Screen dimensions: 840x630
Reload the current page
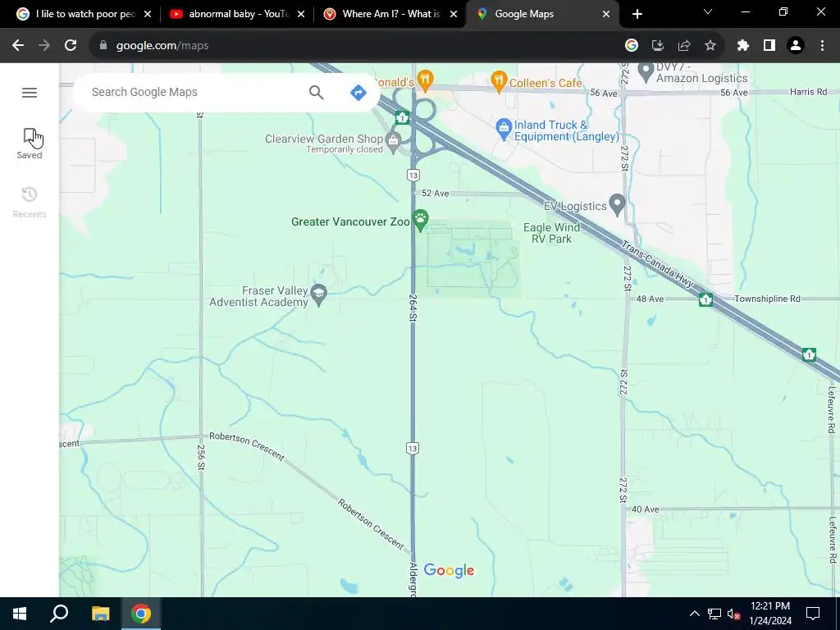(71, 46)
